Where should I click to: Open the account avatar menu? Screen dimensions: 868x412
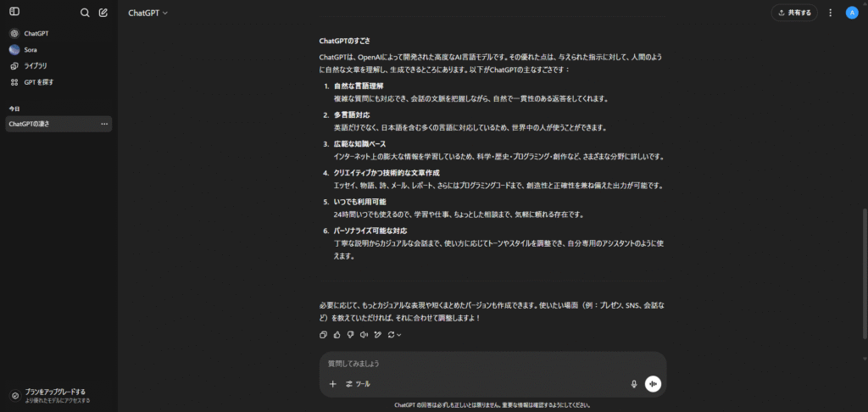pyautogui.click(x=851, y=13)
